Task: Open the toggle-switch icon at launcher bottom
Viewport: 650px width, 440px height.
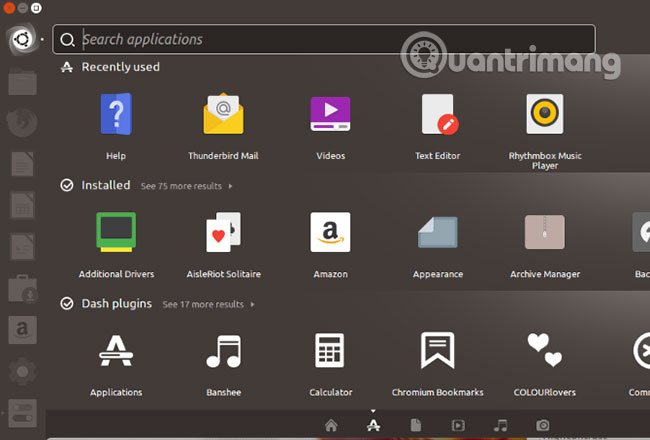Action: tap(22, 413)
